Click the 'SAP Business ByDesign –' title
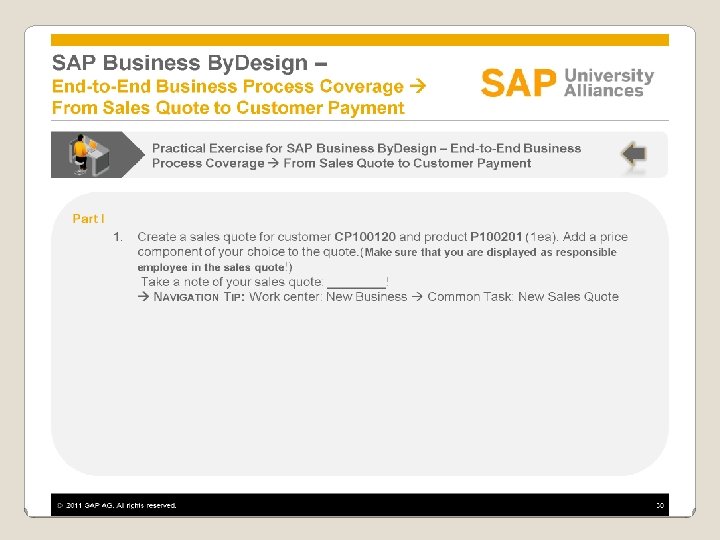This screenshot has width=720, height=540. pos(189,63)
